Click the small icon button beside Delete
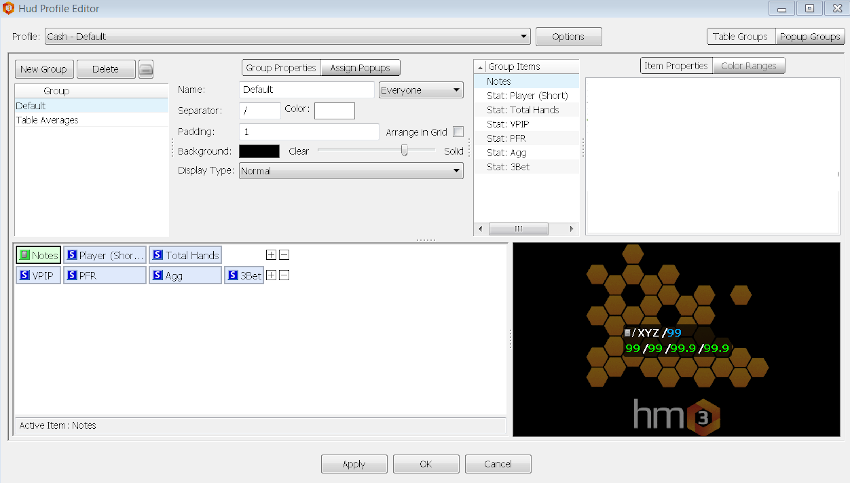850x483 pixels. 146,70
